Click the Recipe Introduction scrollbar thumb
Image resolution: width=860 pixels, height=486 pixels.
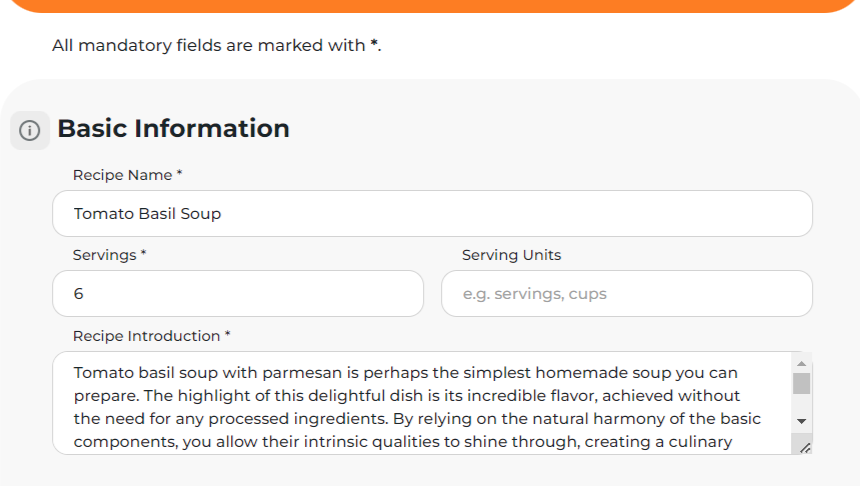tap(801, 383)
